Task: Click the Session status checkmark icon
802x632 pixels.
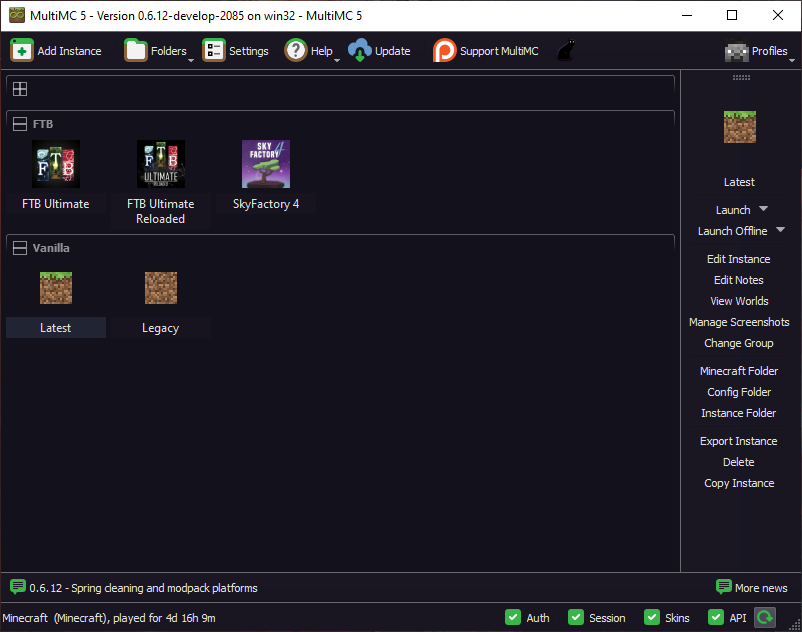Action: [x=576, y=617]
